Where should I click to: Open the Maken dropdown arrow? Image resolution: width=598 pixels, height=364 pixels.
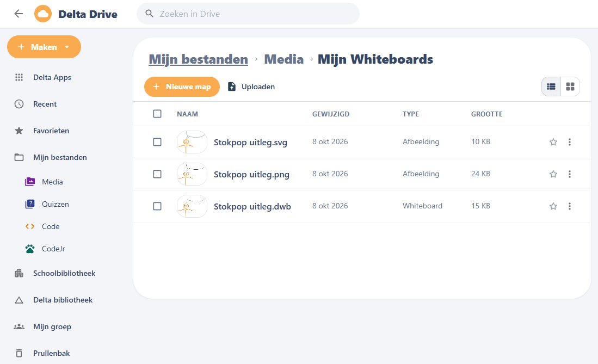pyautogui.click(x=67, y=47)
